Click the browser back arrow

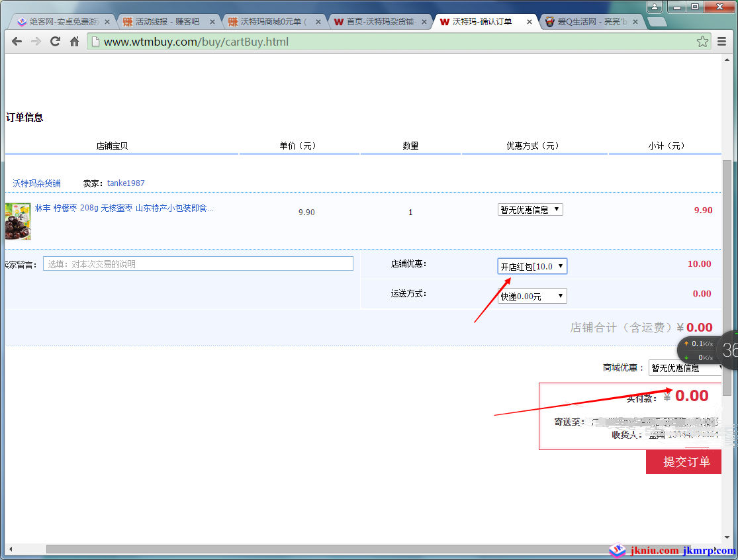coord(17,42)
